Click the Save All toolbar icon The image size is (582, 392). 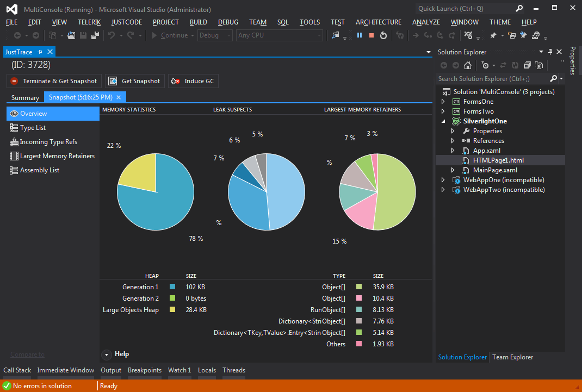click(x=95, y=35)
